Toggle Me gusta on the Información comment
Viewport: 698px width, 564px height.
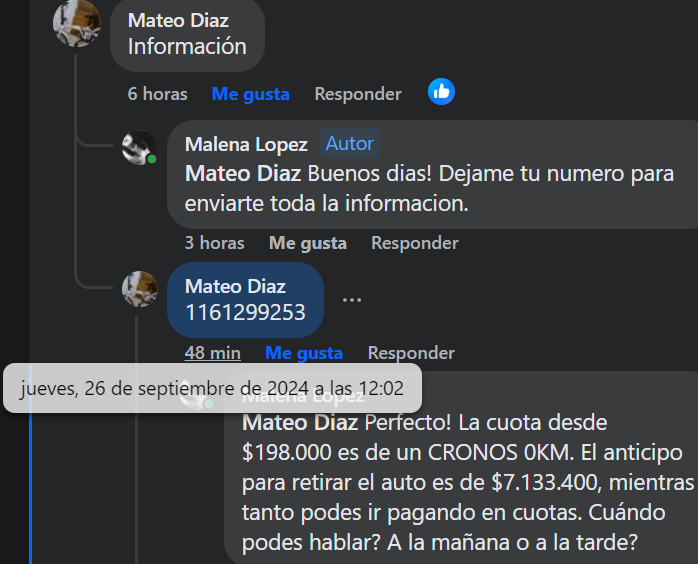click(251, 94)
